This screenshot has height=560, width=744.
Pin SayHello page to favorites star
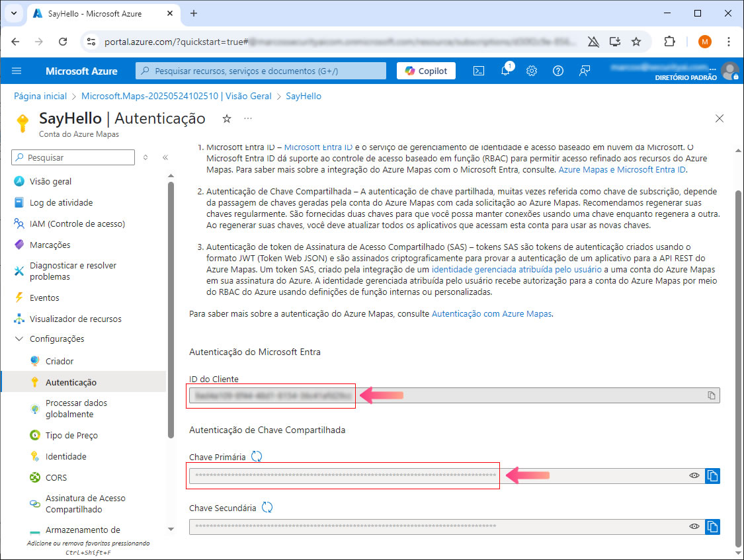click(227, 118)
